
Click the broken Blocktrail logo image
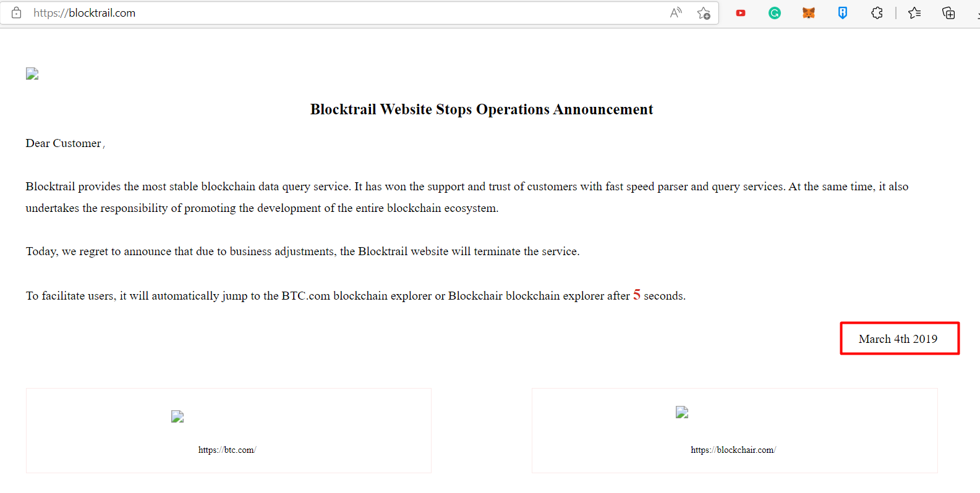[32, 74]
